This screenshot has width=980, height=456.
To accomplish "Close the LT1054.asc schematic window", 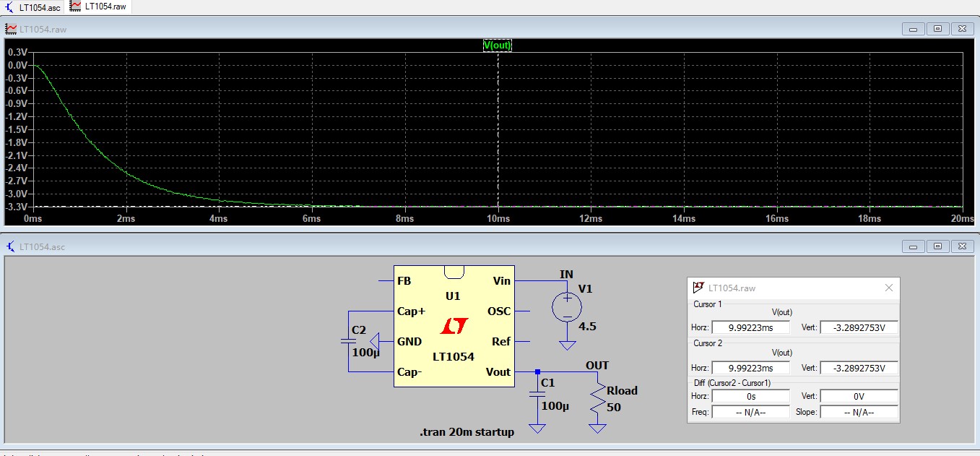I will [961, 246].
